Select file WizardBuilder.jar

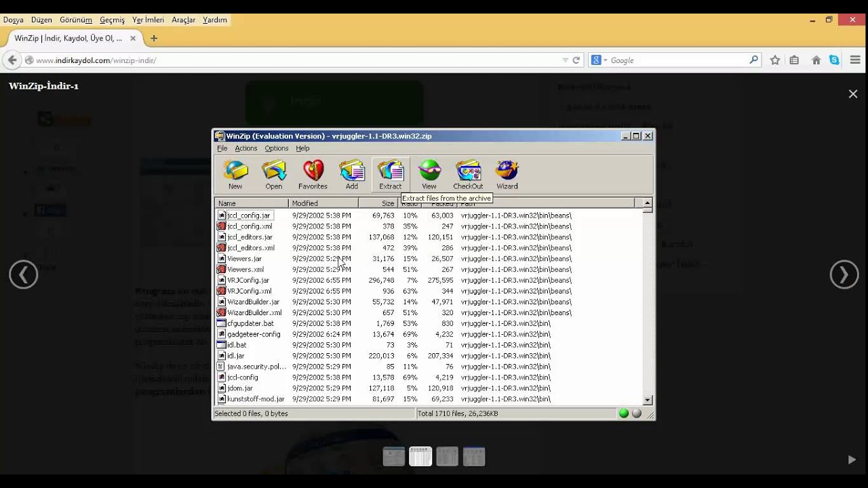248,302
